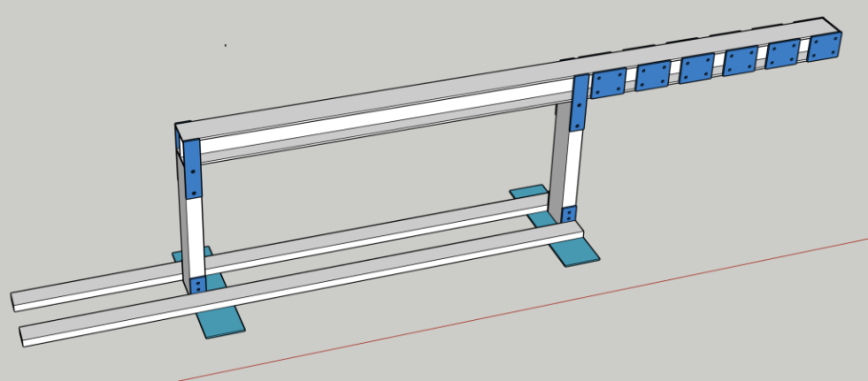The width and height of the screenshot is (868, 381).
Task: Select the front-left teal foot plate
Action: [220, 323]
